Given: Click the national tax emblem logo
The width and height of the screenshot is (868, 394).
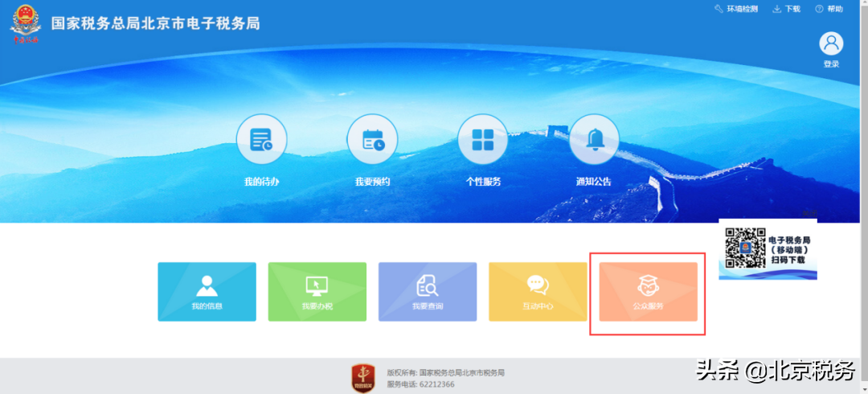Looking at the screenshot, I should 25,24.
